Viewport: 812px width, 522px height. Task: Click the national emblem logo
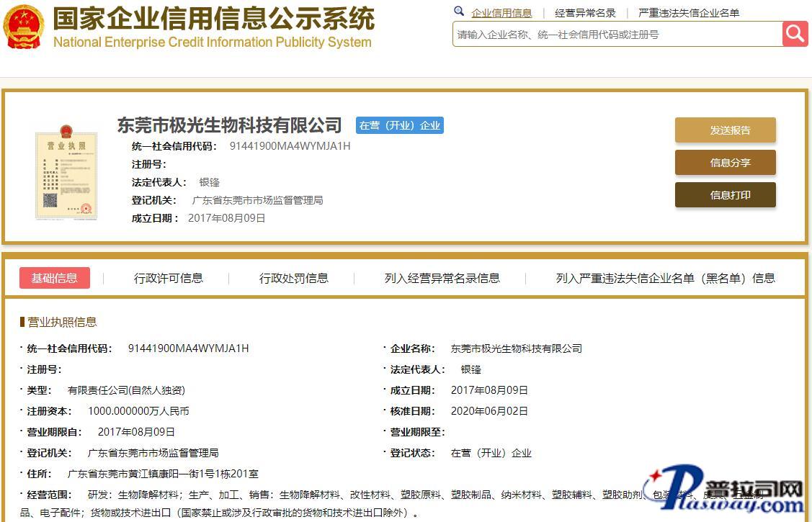coord(24,27)
